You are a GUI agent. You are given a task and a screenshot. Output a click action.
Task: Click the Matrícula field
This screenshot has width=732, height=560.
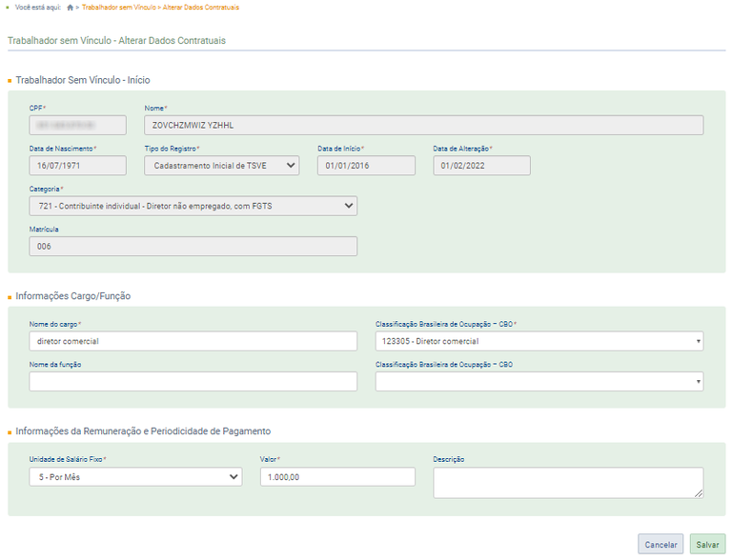(193, 246)
